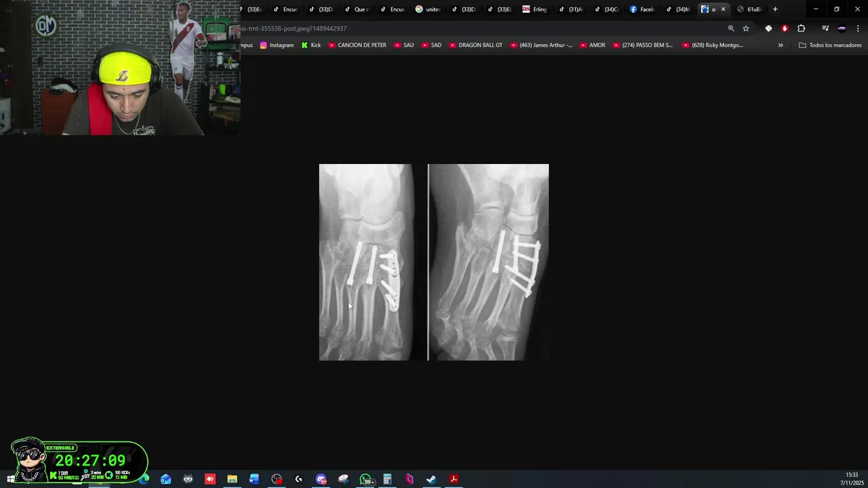Viewport: 868px width, 488px height.
Task: Click the black diamond extension icon
Action: (x=768, y=28)
